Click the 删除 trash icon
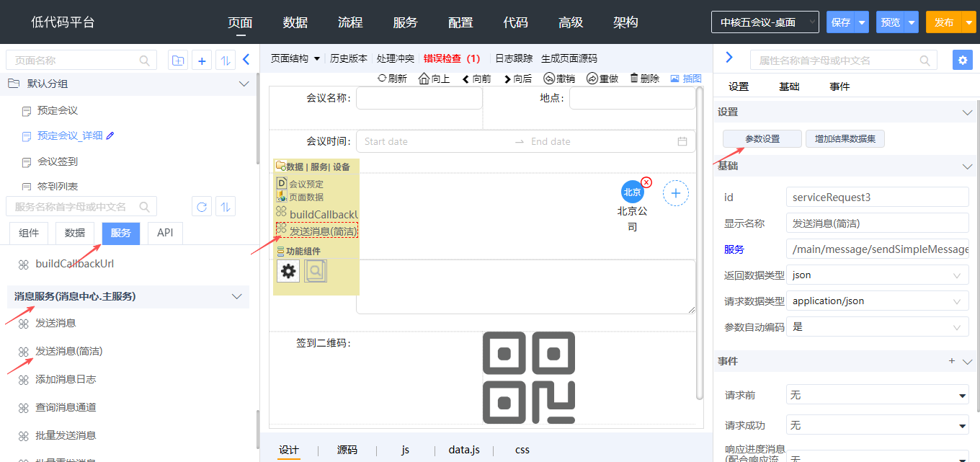980x462 pixels. pyautogui.click(x=634, y=79)
